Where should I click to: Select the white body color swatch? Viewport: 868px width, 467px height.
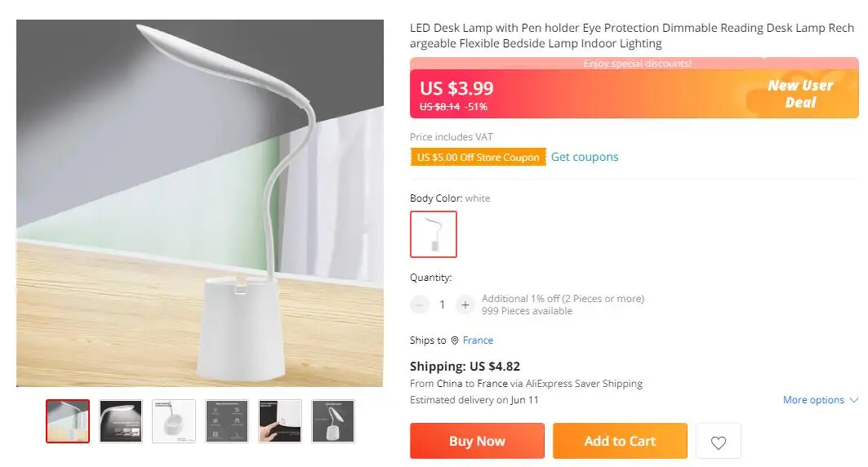[x=434, y=234]
